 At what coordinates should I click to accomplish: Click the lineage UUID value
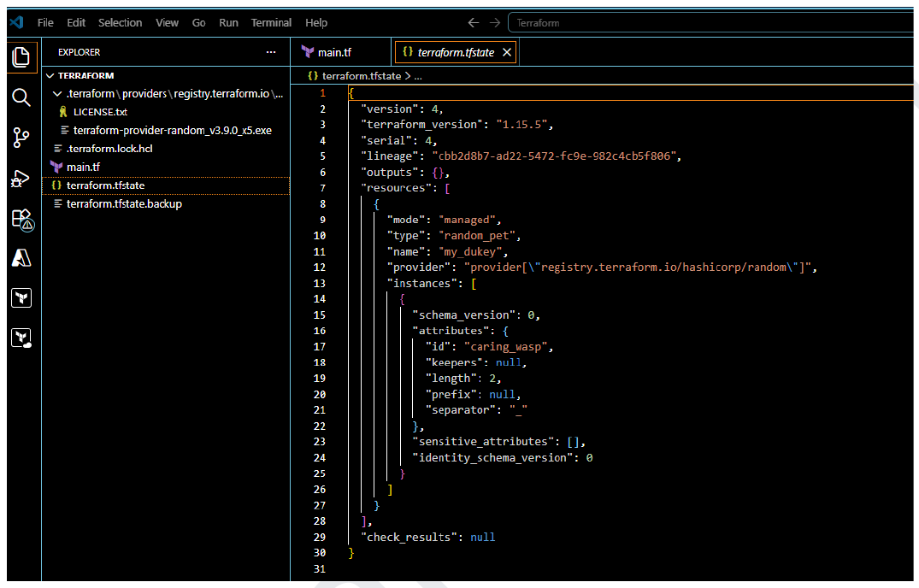coord(554,156)
